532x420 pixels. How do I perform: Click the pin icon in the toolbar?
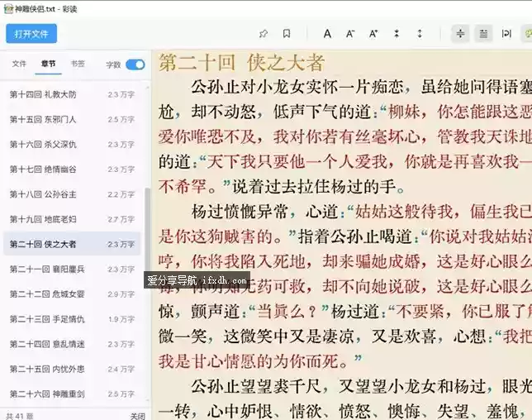264,34
